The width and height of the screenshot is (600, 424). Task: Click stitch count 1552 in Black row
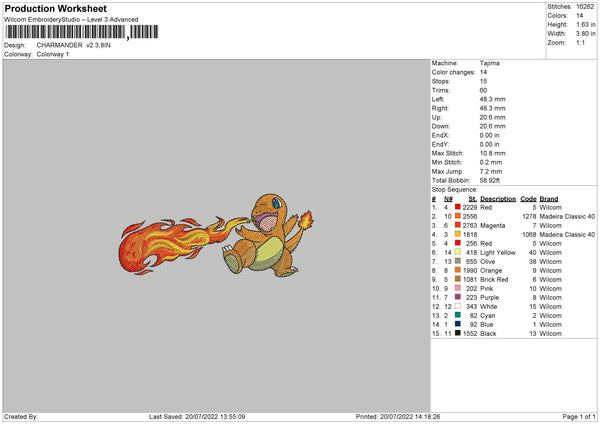click(x=470, y=333)
